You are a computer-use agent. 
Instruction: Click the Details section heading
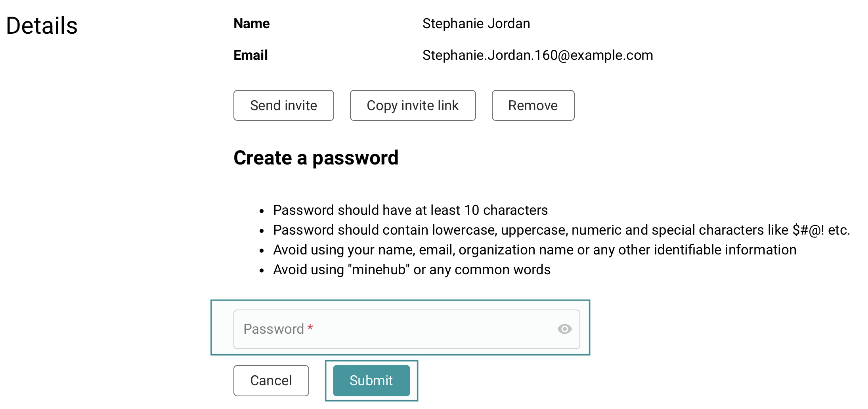42,26
